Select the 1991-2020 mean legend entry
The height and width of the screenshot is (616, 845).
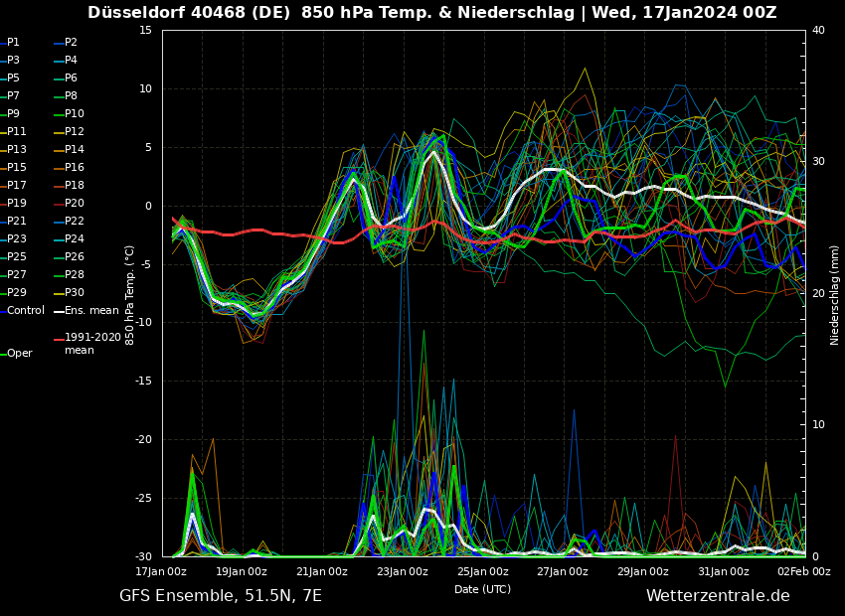(x=92, y=344)
